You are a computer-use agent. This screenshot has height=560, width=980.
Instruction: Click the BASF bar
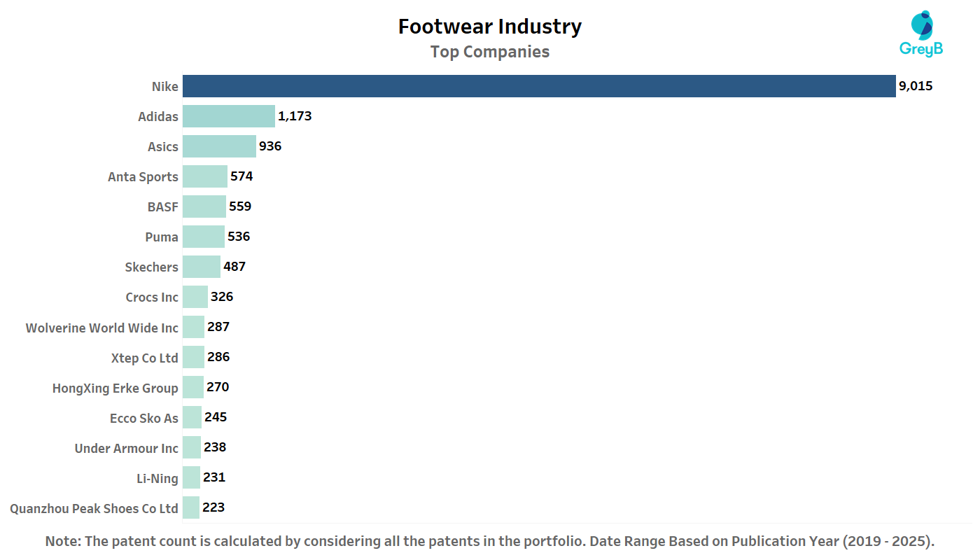coord(204,206)
